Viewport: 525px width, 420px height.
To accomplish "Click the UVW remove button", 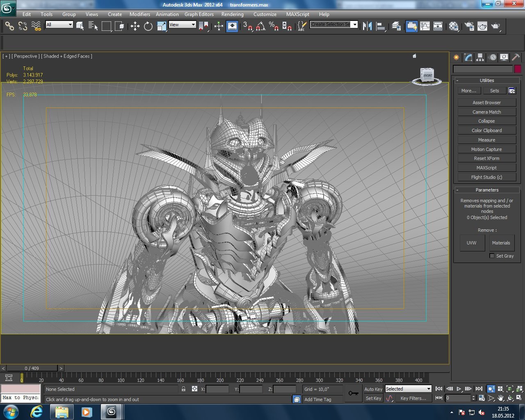I will [x=472, y=243].
